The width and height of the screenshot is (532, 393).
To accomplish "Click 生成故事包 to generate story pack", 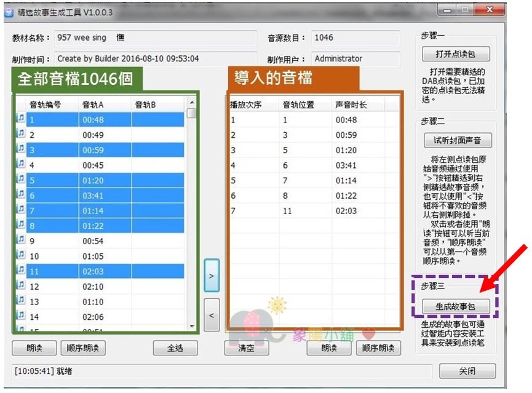I will pos(456,306).
